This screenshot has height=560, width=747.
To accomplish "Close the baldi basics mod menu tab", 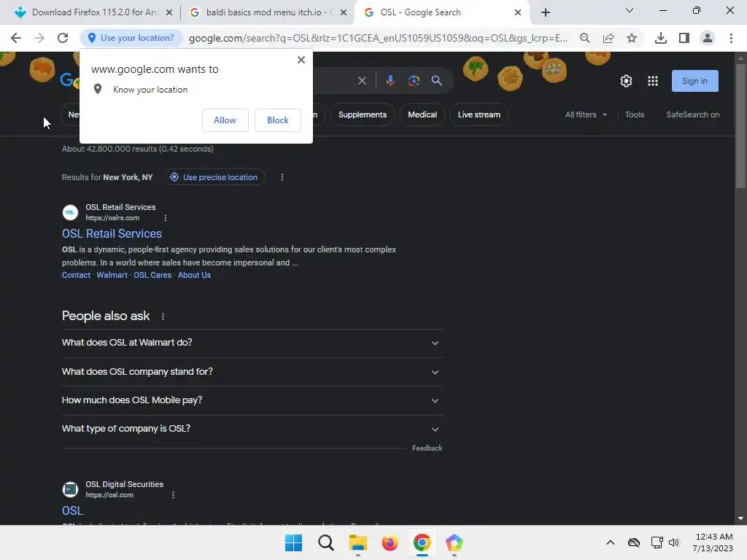I will pos(343,12).
